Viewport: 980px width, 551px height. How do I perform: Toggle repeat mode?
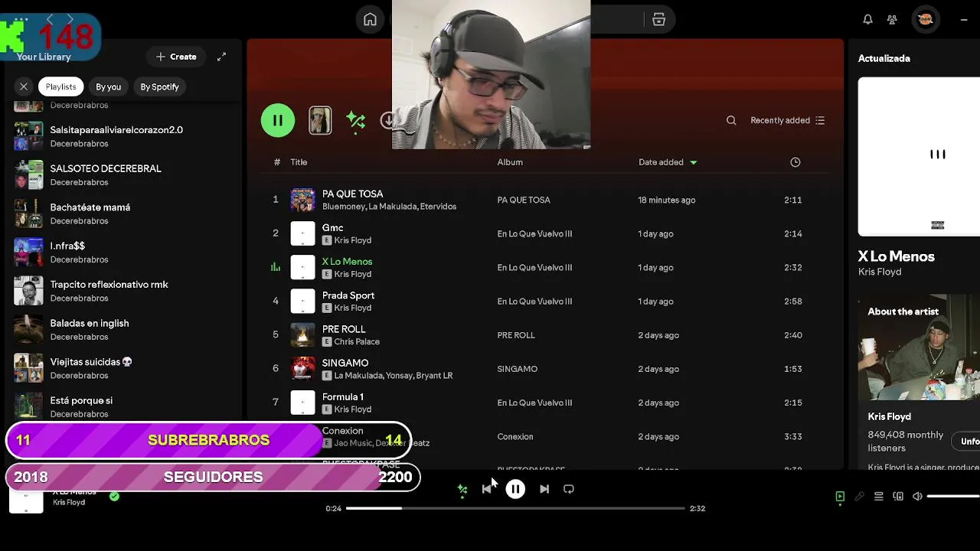click(x=568, y=489)
